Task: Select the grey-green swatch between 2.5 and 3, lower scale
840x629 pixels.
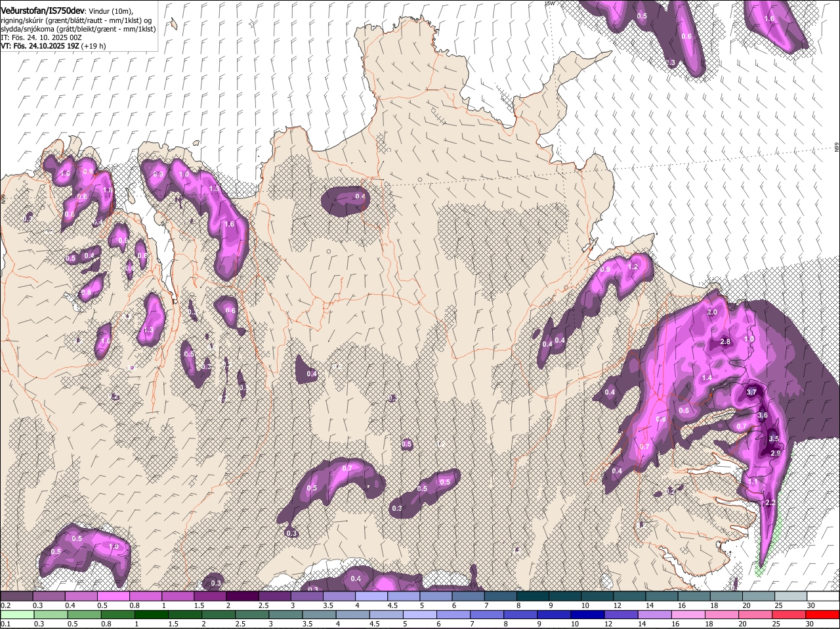Action: click(252, 615)
